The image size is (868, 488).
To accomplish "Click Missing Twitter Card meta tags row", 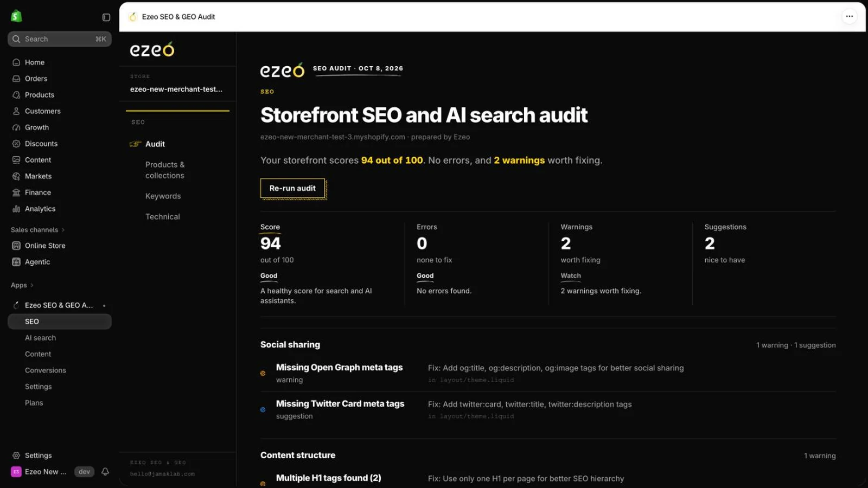I will click(548, 410).
